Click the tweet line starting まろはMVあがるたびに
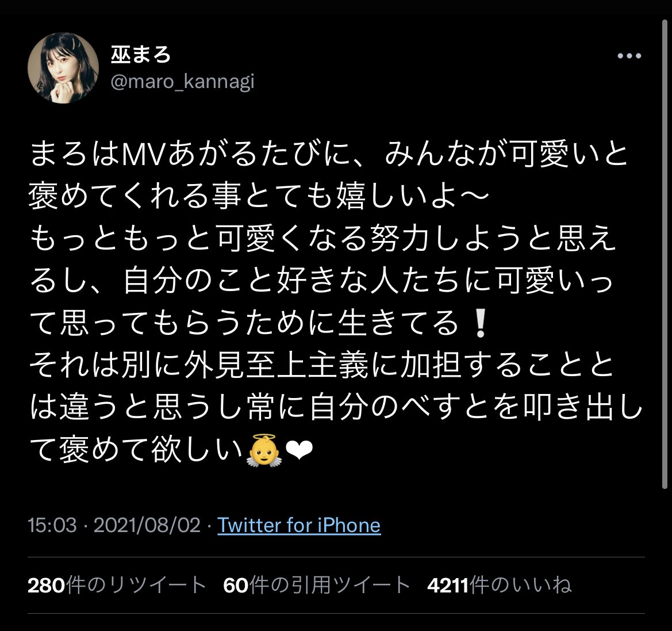Viewport: 672px width, 631px height. point(329,154)
